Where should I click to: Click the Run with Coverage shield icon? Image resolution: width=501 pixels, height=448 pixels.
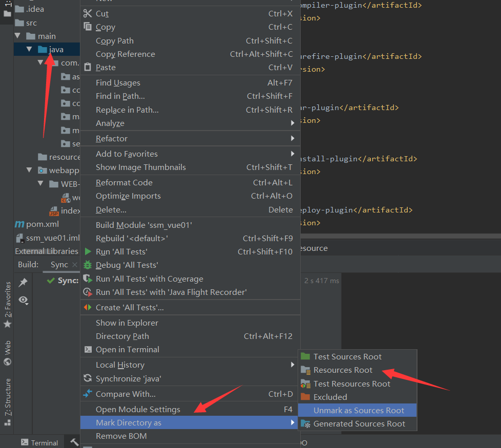pyautogui.click(x=87, y=279)
